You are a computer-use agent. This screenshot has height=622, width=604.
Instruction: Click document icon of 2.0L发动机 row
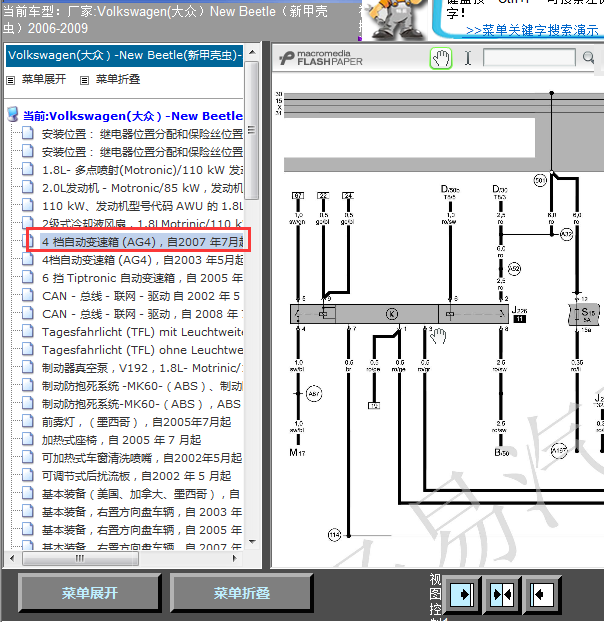28,187
